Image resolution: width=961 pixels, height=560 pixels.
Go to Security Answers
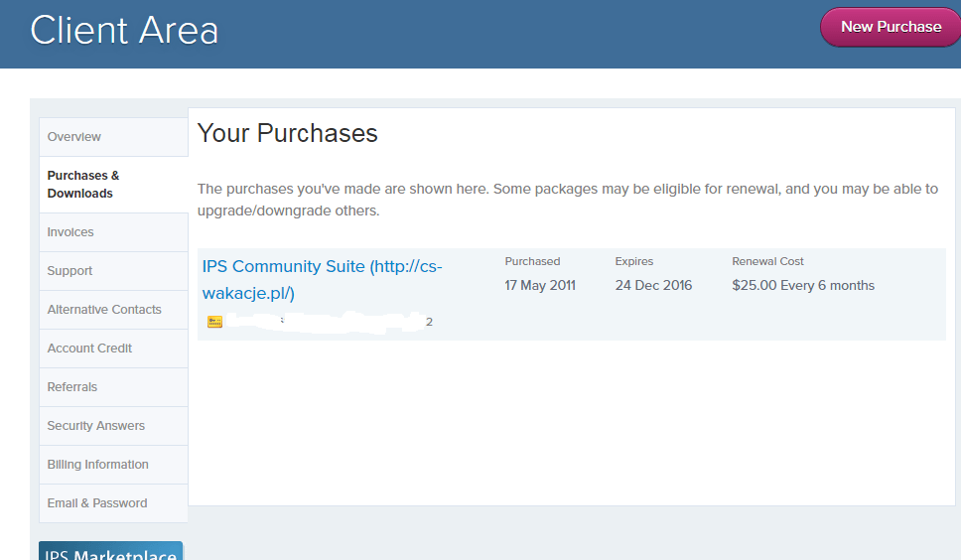click(96, 426)
